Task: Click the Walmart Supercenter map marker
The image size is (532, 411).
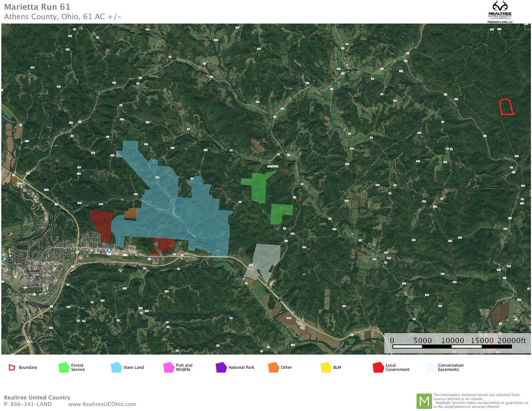Action: click(109, 251)
